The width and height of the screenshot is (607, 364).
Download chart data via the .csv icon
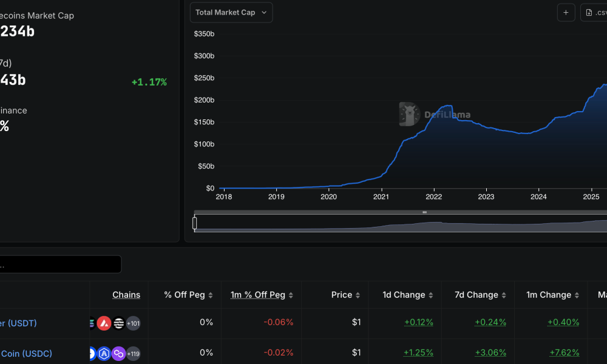click(589, 12)
